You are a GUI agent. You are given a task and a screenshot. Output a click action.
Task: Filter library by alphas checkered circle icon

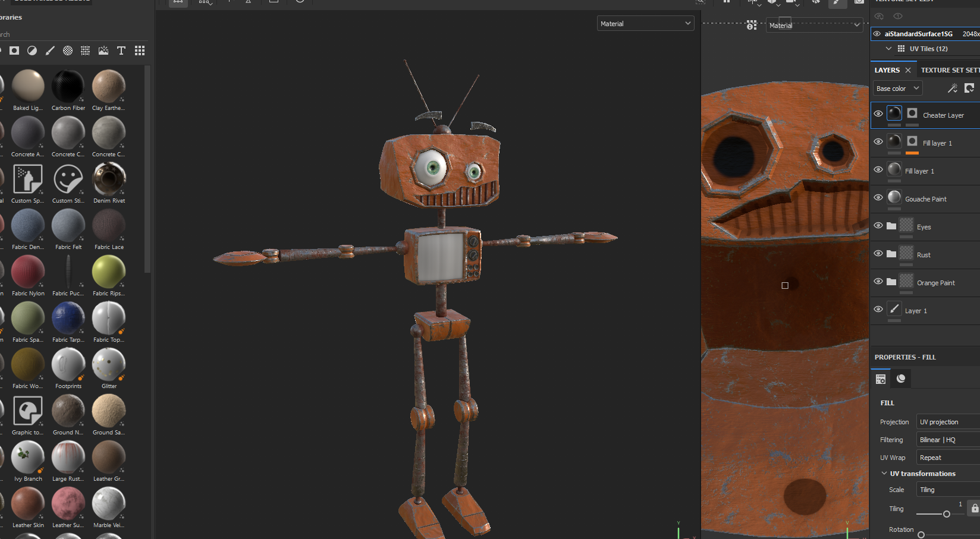coord(68,51)
